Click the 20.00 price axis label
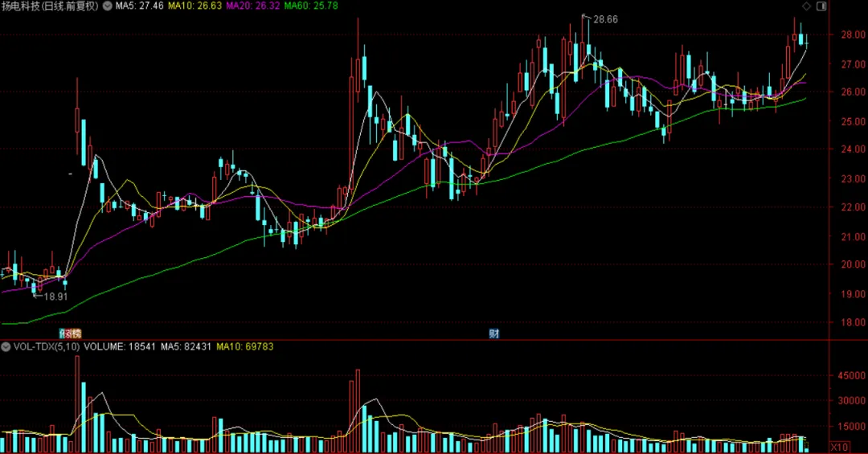The height and width of the screenshot is (454, 868). (x=853, y=264)
